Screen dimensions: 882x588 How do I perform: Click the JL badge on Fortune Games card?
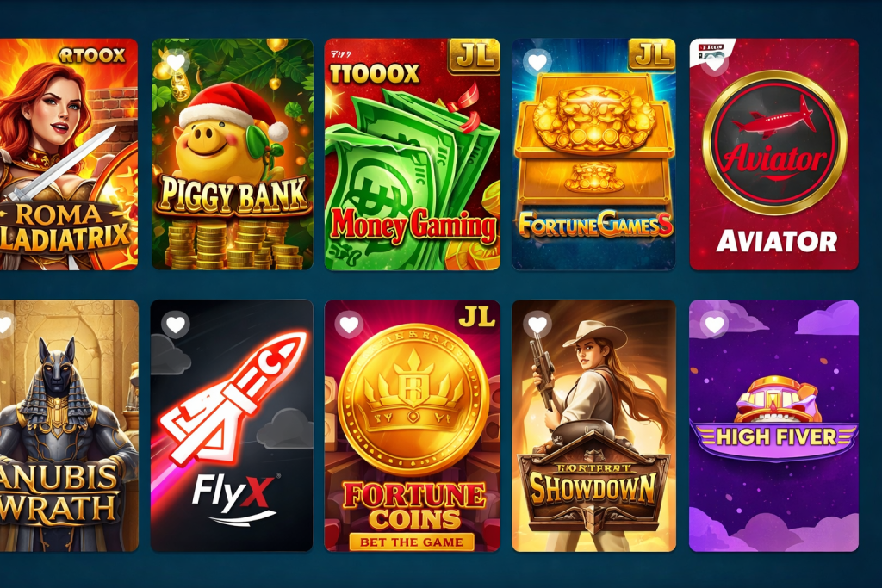[651, 55]
